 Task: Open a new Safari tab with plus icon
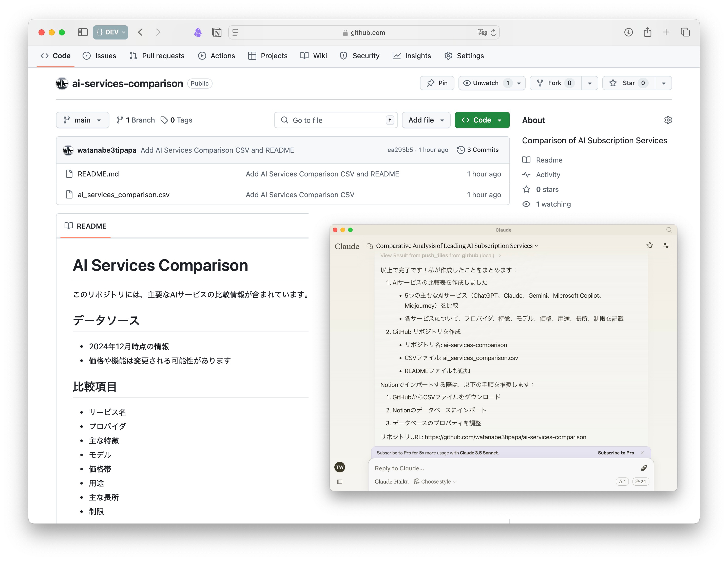[x=666, y=32]
